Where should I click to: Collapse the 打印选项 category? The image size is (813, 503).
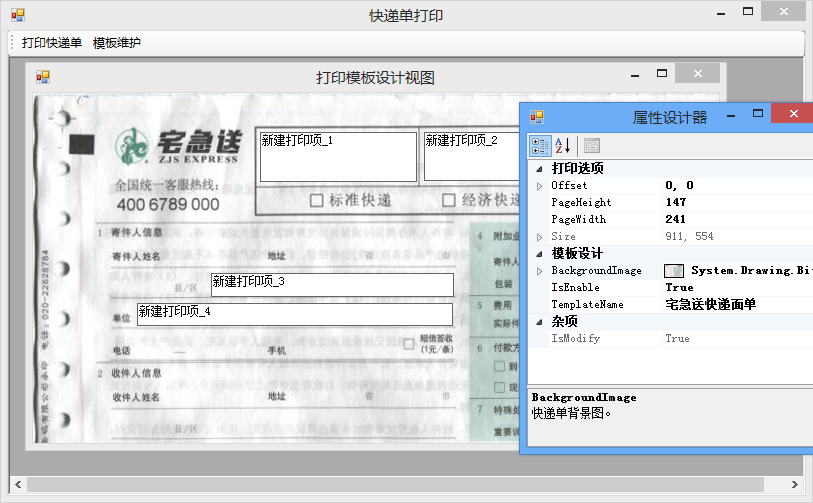[x=540, y=169]
